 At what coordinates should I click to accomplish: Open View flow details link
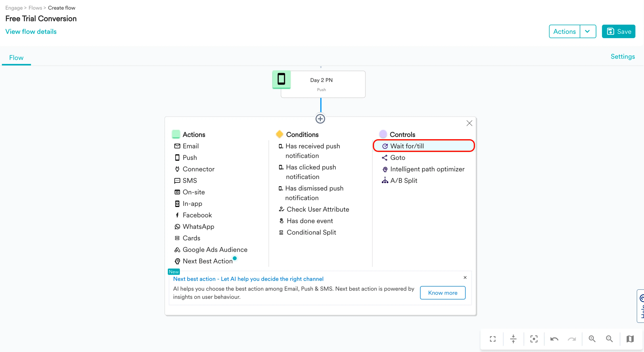click(x=31, y=32)
